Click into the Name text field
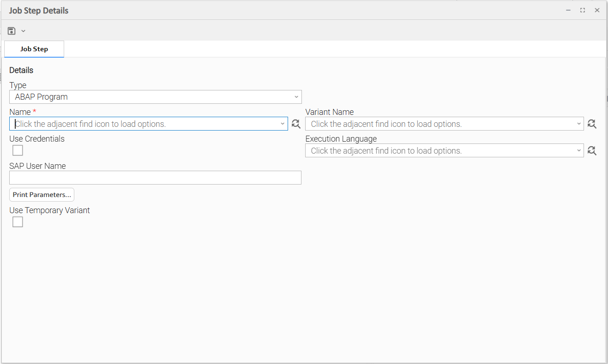608x364 pixels. pos(143,124)
